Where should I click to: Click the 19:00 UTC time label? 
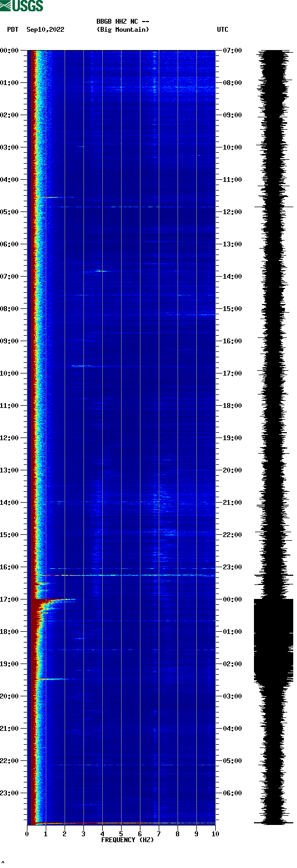[x=232, y=438]
